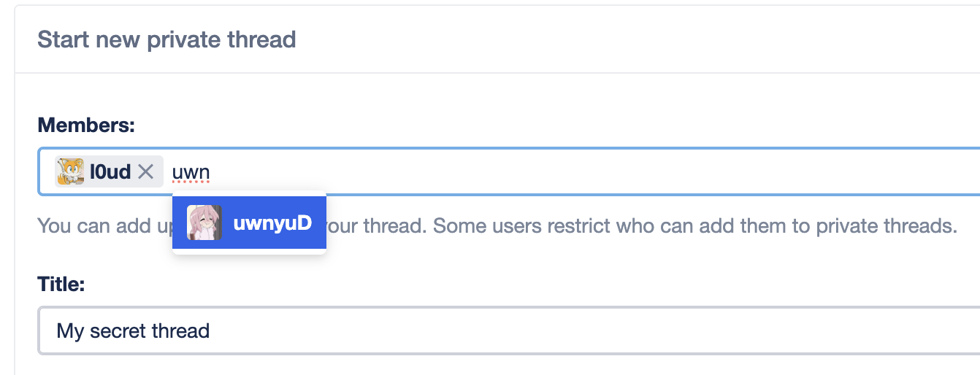Click l0ud's fox avatar in member chip
Screen dimensions: 980x375
(x=70, y=172)
